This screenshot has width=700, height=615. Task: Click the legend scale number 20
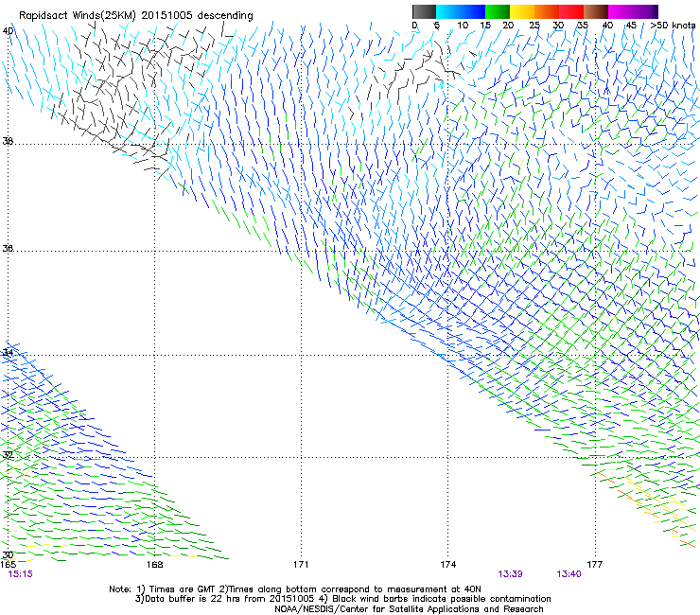(x=508, y=26)
